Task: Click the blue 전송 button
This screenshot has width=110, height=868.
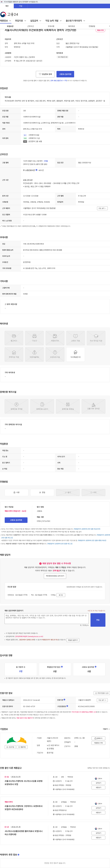Action: (x=98, y=620)
